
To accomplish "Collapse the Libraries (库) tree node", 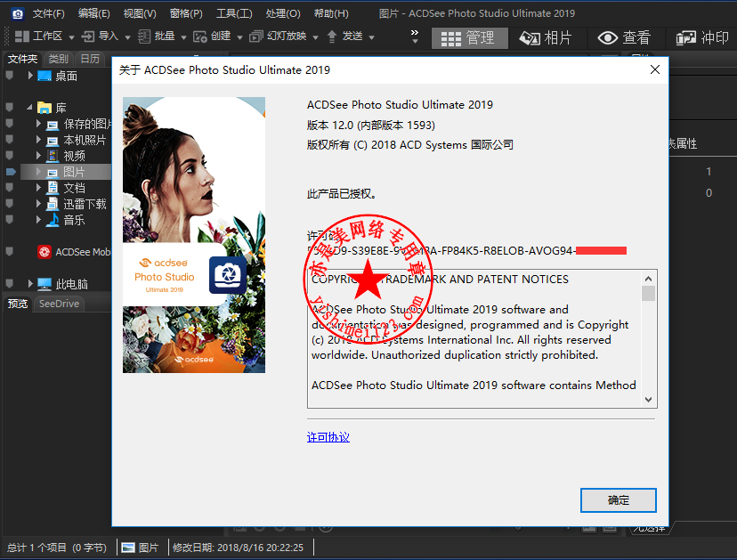I will point(29,107).
